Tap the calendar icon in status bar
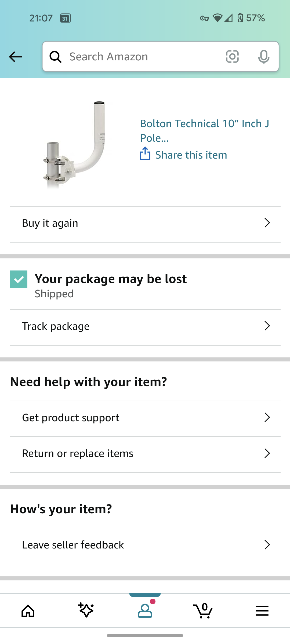The image size is (290, 644). point(65,18)
